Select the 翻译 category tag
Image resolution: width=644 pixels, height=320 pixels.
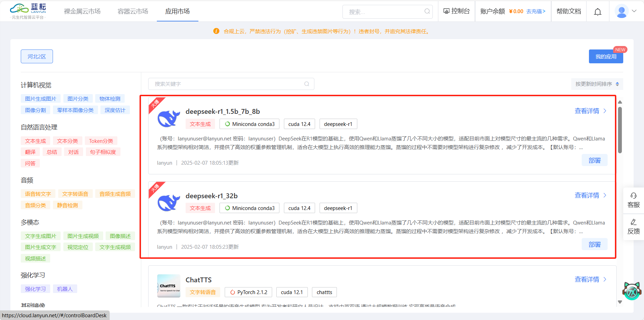(x=30, y=152)
